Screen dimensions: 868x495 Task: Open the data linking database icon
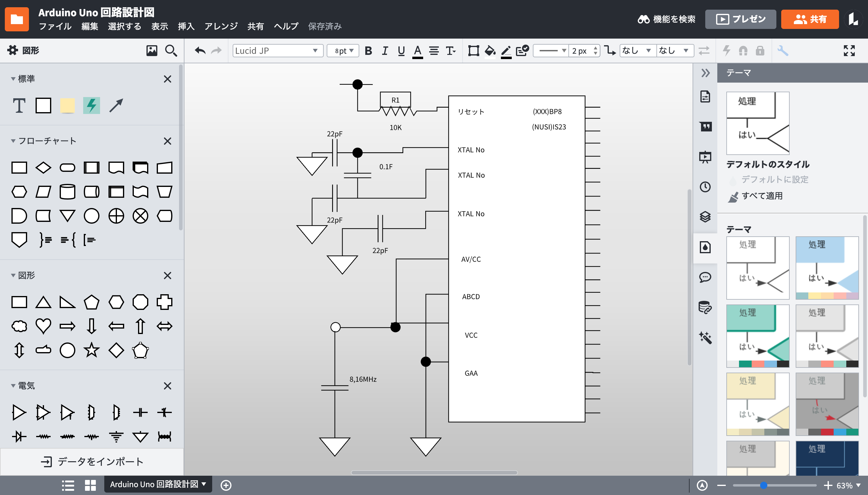point(705,307)
